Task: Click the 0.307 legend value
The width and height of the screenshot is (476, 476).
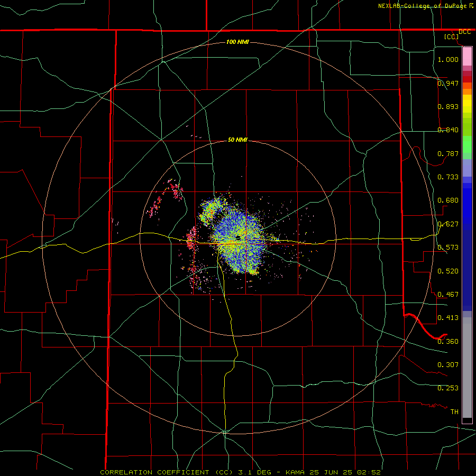Action: click(448, 364)
